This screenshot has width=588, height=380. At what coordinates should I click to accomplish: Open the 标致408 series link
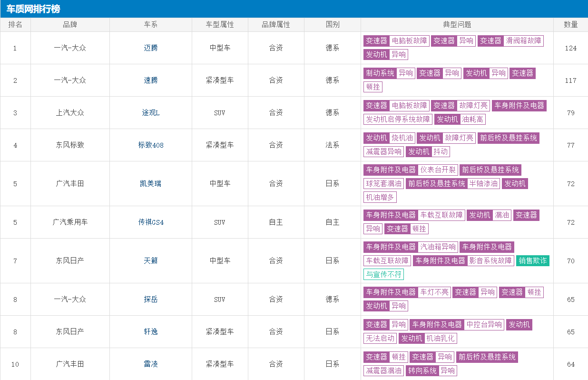pos(151,145)
